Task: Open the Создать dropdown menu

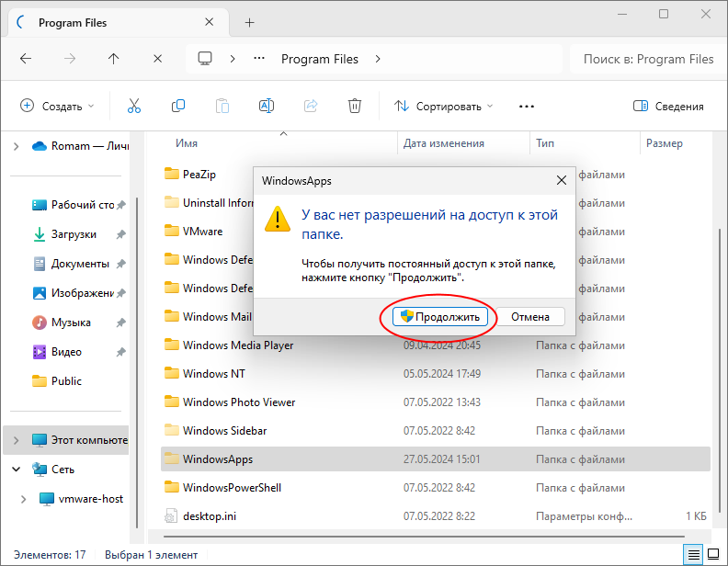Action: (x=57, y=107)
